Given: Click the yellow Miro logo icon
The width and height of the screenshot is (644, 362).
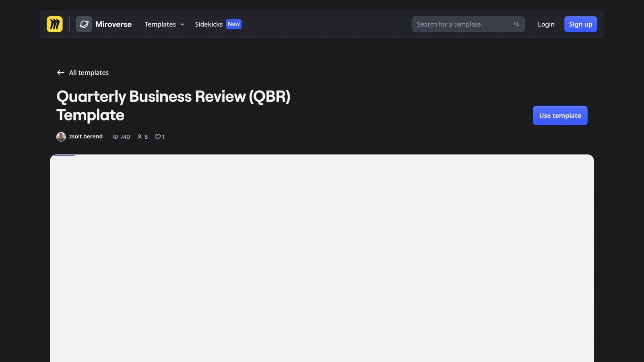Looking at the screenshot, I should (x=55, y=24).
